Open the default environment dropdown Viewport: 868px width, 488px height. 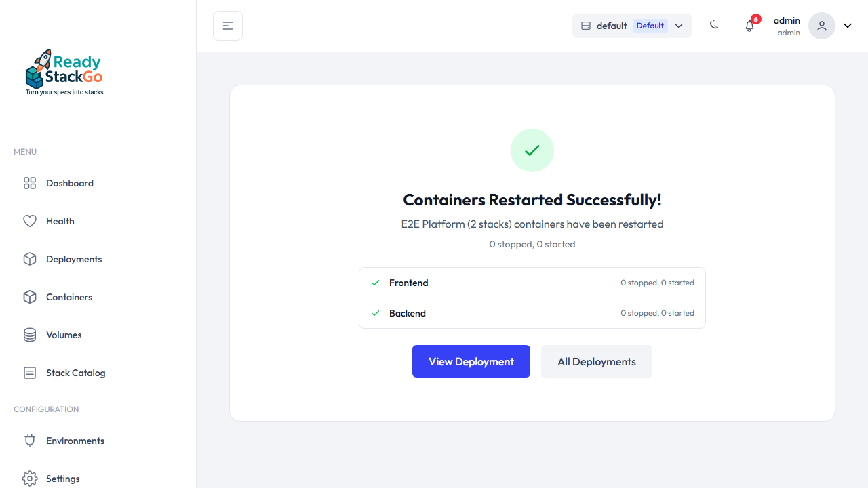(x=632, y=26)
